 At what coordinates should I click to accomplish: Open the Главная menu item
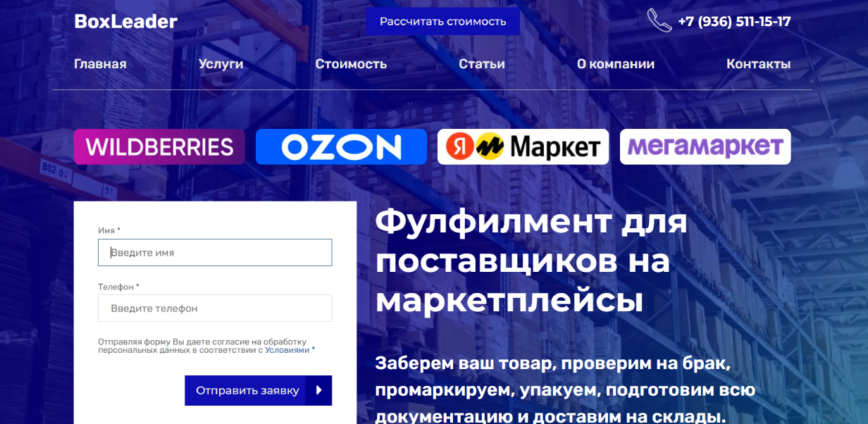click(100, 64)
